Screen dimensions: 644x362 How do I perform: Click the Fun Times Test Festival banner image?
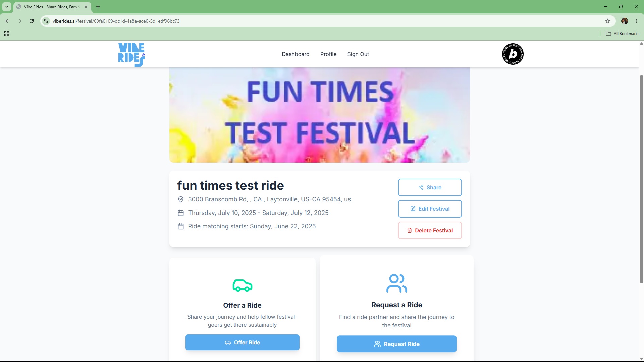tap(319, 115)
